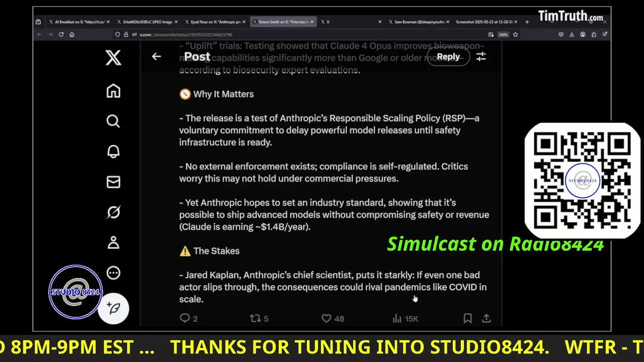This screenshot has height=362, width=644.
Task: Click the 'Why It Matters' heading
Action: pyautogui.click(x=223, y=94)
